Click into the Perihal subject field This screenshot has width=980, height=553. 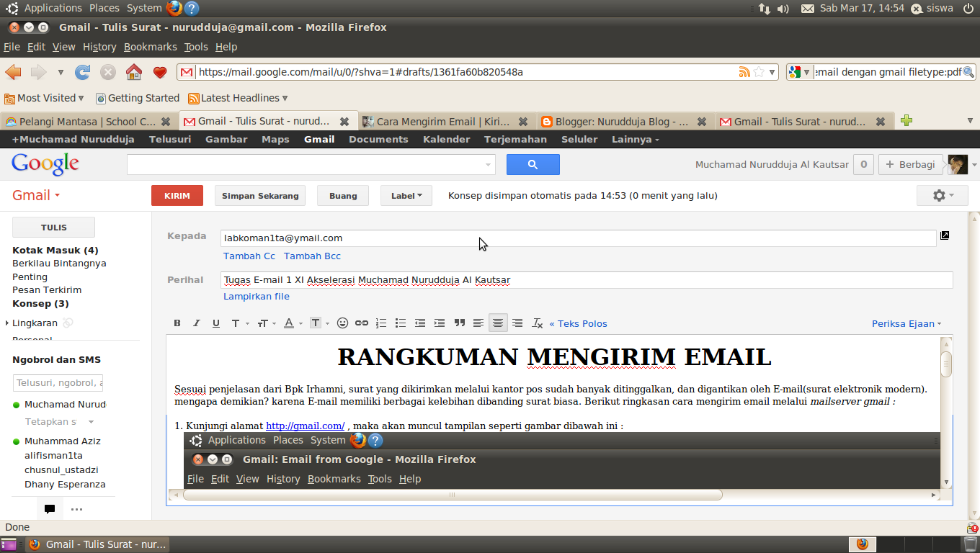pos(587,280)
